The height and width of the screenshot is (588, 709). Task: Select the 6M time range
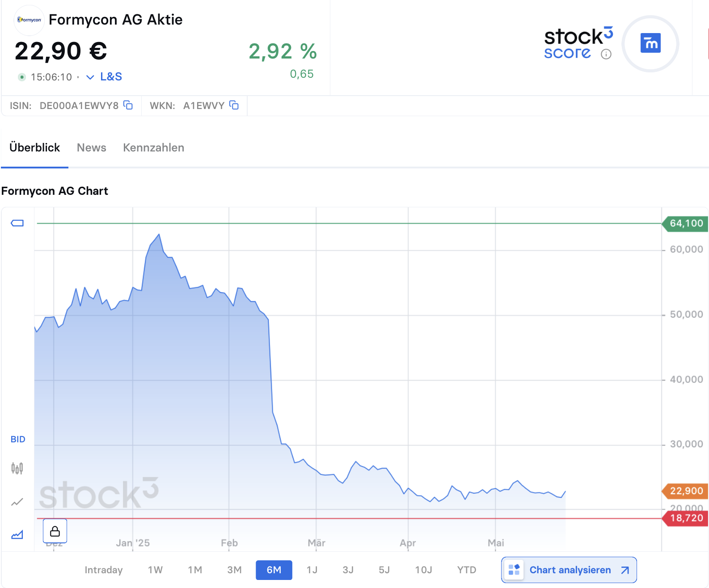(x=274, y=570)
